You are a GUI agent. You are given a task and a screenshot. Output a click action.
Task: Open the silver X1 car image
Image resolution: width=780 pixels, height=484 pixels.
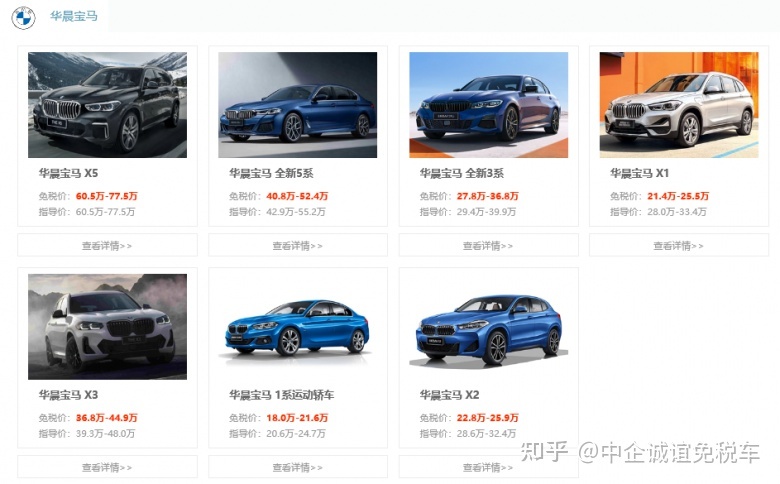[679, 105]
